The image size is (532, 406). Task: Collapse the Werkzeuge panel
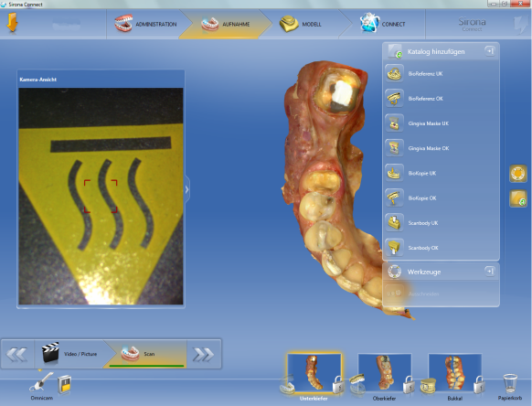click(490, 272)
